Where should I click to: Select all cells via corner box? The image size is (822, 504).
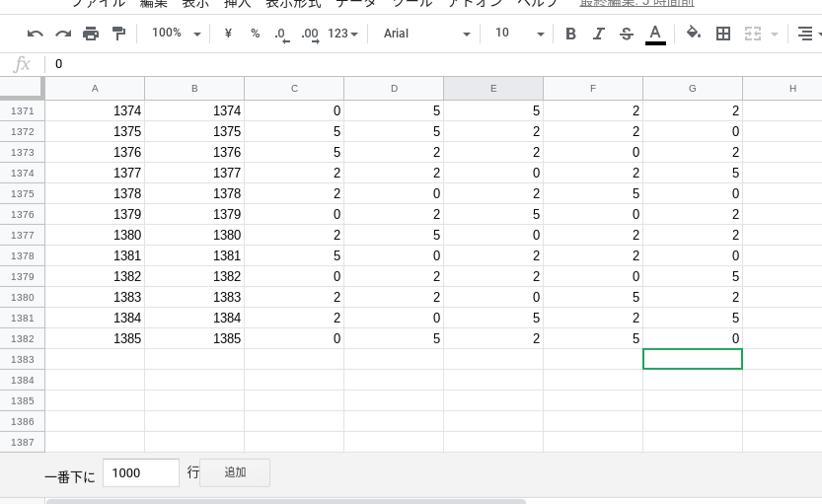(22, 88)
